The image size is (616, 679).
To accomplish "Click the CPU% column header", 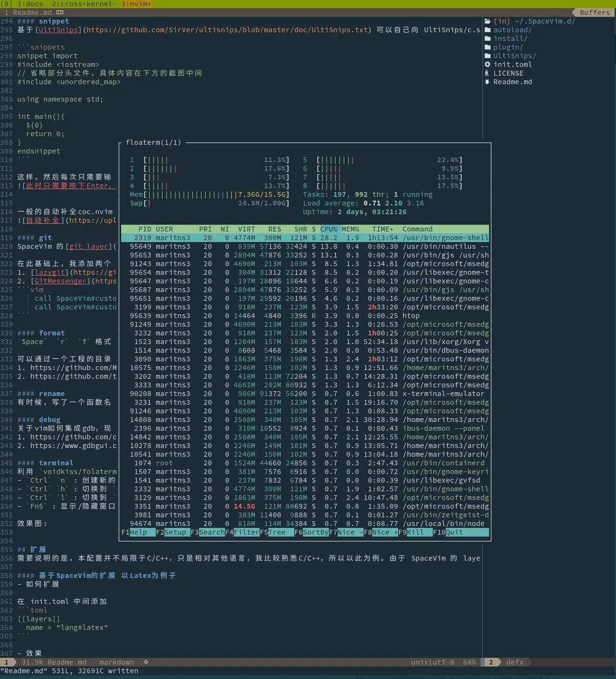I will tap(329, 229).
